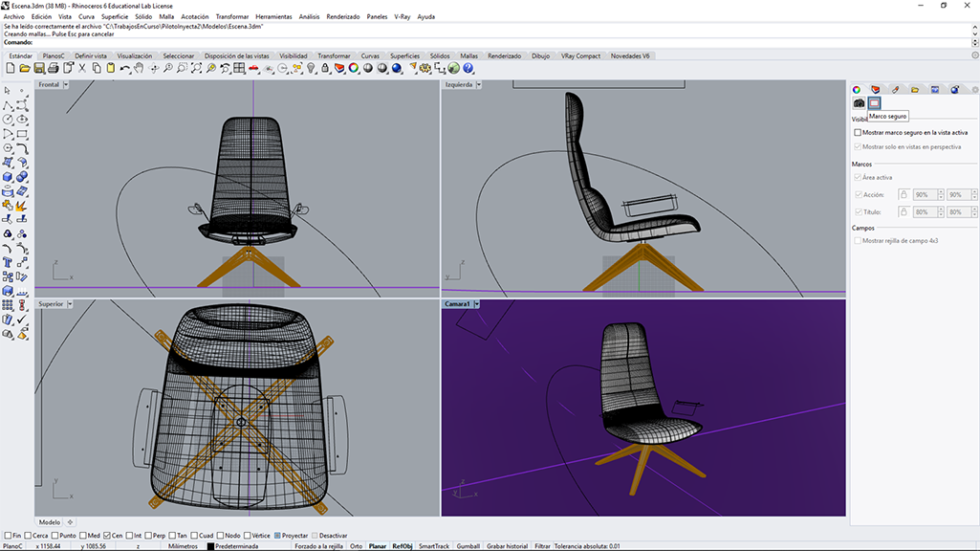This screenshot has height=551, width=980.
Task: Click the printer icon in the toolbar
Action: click(x=54, y=68)
